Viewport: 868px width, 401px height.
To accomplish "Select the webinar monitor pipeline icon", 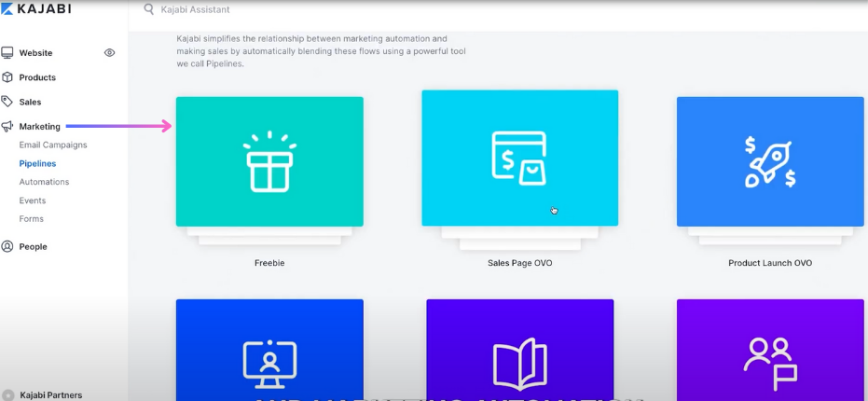I will pyautogui.click(x=269, y=365).
